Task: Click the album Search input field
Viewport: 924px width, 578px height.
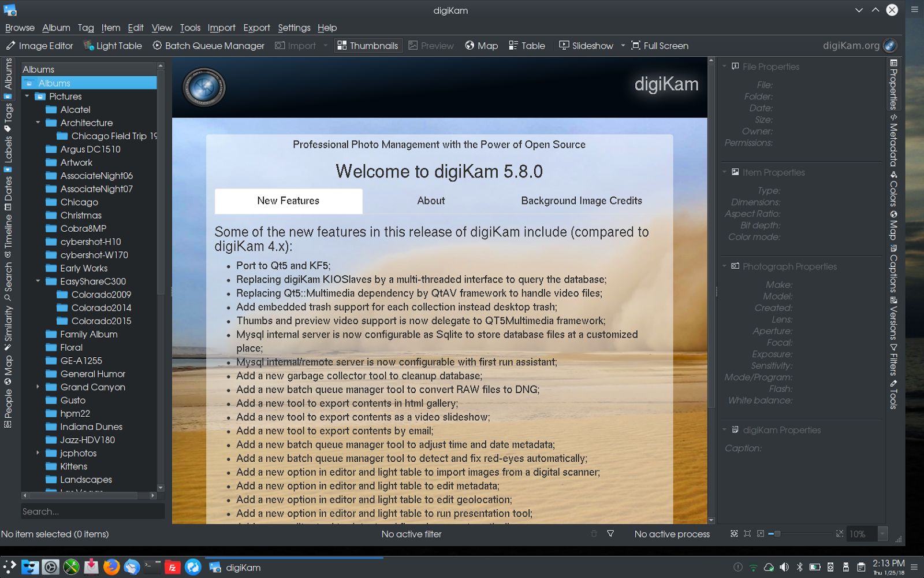Action: coord(92,512)
